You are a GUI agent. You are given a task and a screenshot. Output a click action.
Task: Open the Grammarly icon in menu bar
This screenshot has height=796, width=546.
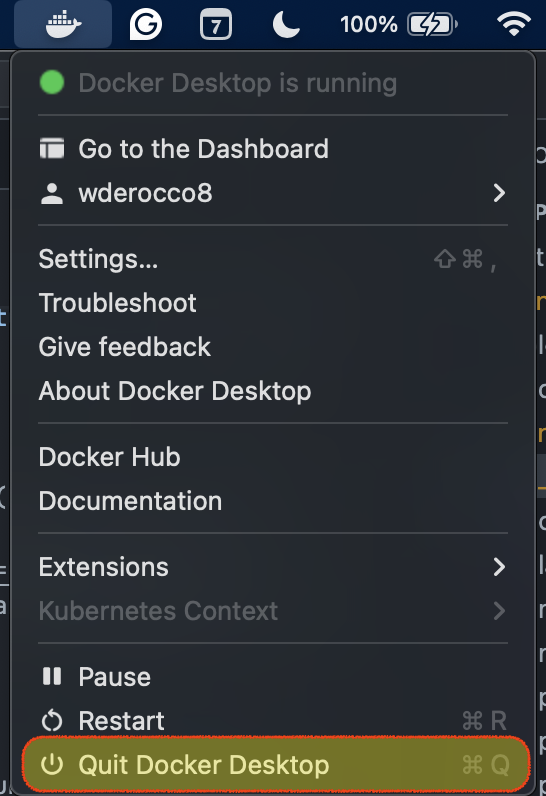pyautogui.click(x=146, y=24)
